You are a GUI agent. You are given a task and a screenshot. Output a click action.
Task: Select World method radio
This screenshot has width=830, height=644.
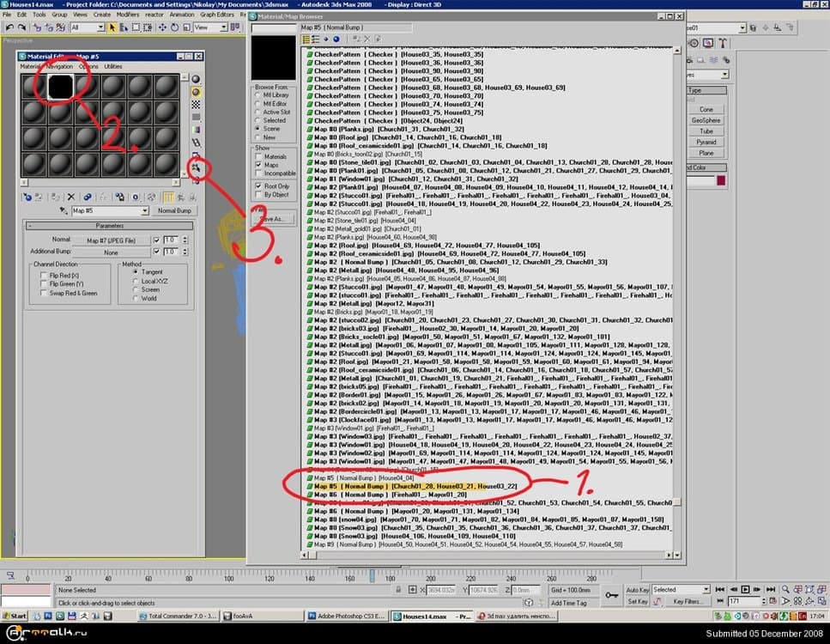[136, 298]
